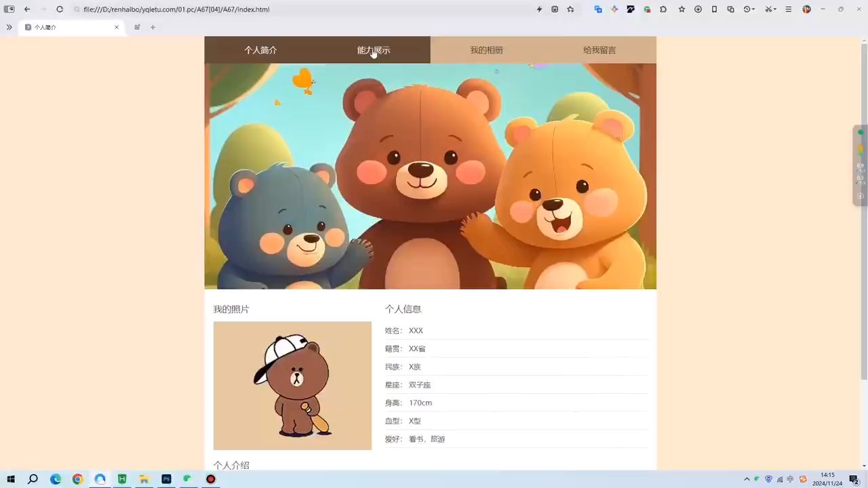Toggle the sidebar panel icon at top left

[9, 9]
